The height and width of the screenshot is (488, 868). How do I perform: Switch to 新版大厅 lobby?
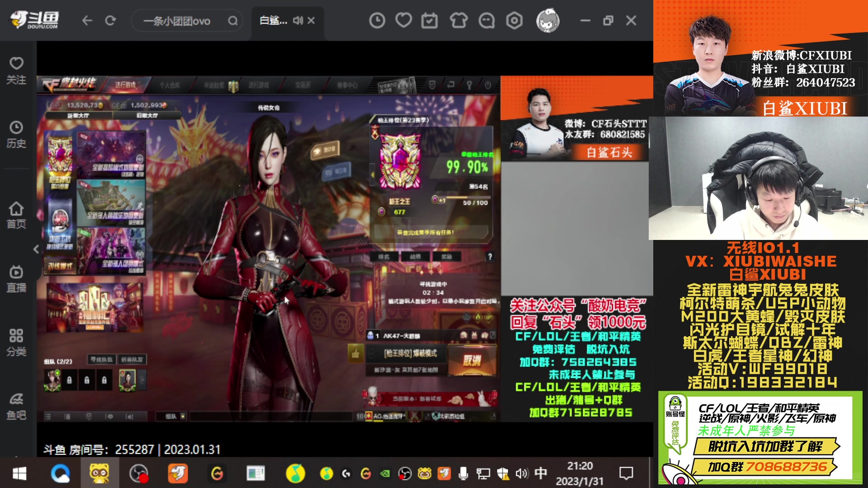(78, 116)
